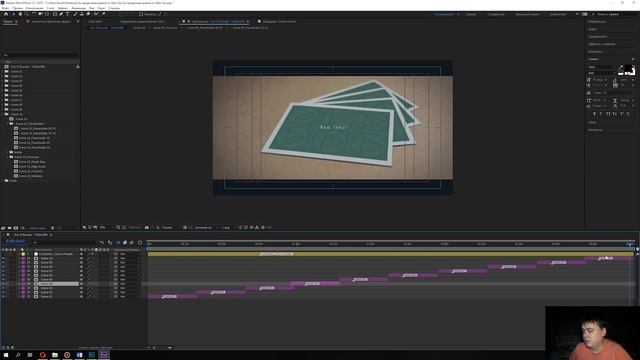This screenshot has width=640, height=360.
Task: Click the After Effects taskbar icon
Action: click(104, 355)
